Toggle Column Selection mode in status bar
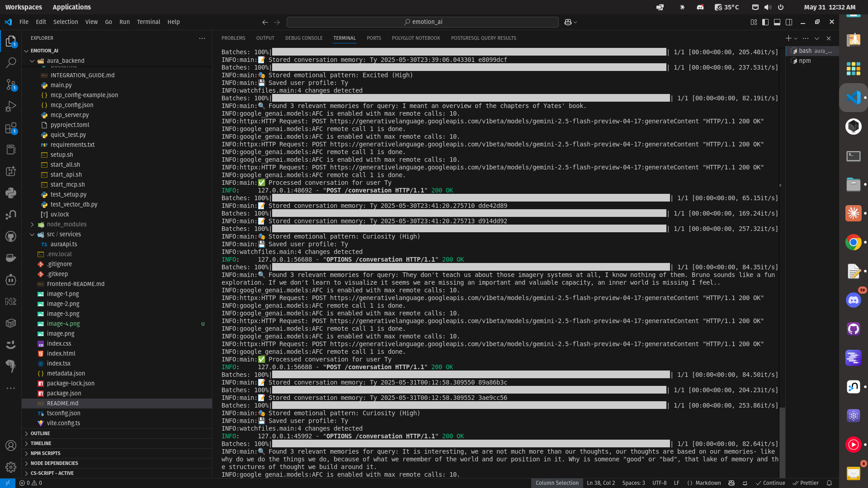868x488 pixels. pyautogui.click(x=557, y=483)
